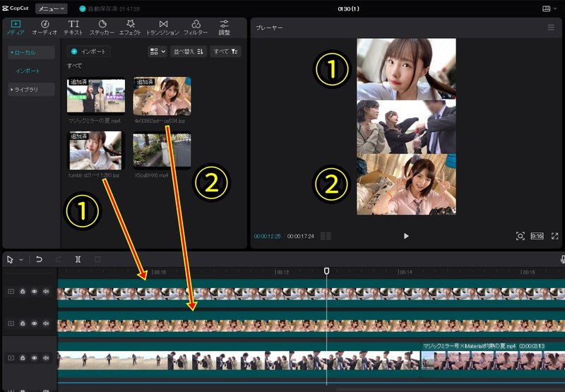Lock the first video track
This screenshot has width=565, height=392.
pyautogui.click(x=23, y=291)
